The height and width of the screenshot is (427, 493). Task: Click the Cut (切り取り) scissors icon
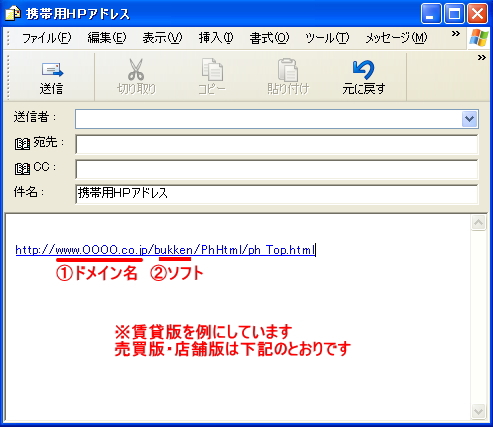[x=136, y=69]
